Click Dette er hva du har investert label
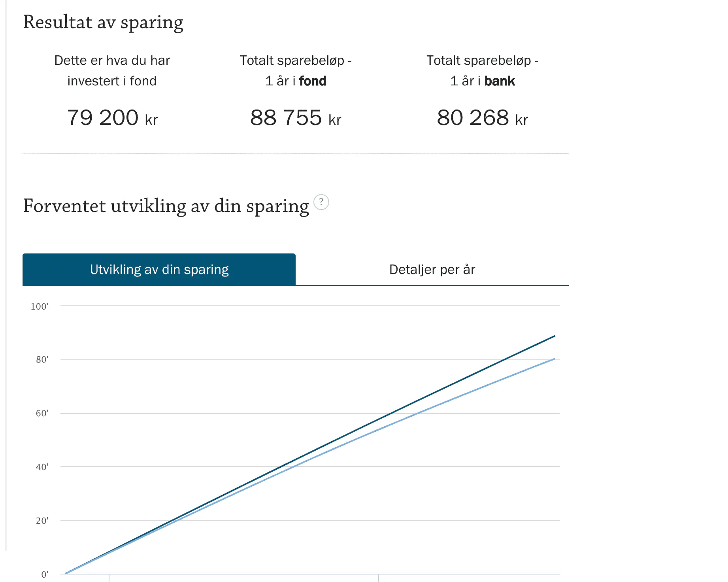The width and height of the screenshot is (728, 582). coord(112,71)
